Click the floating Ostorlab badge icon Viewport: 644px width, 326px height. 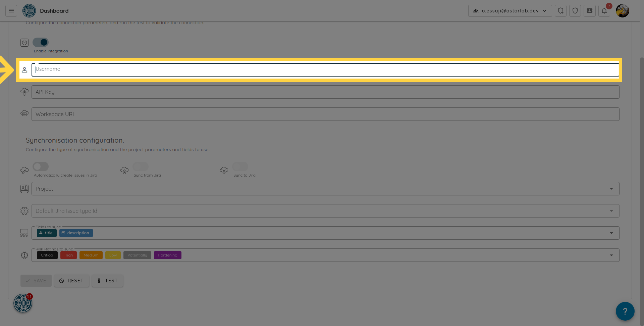coord(22,303)
